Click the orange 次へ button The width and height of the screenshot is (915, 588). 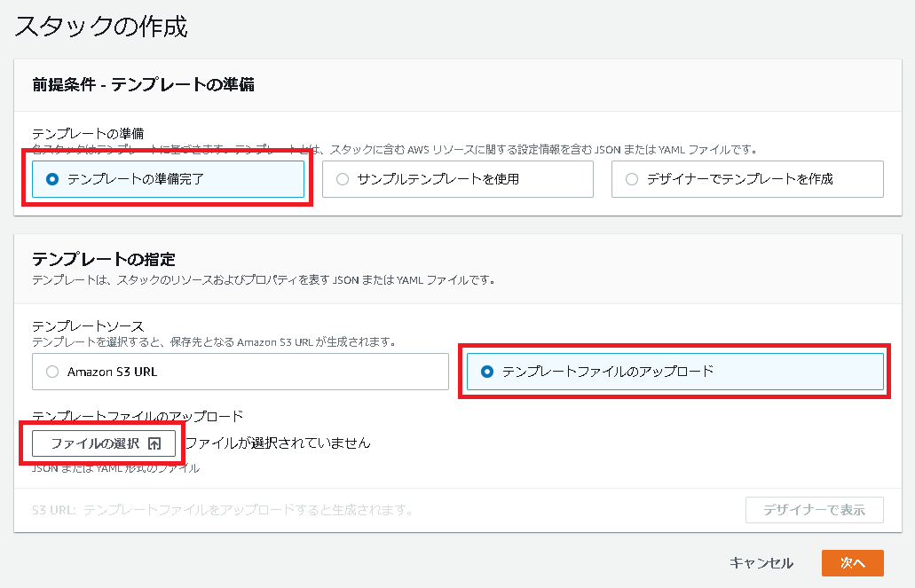(x=853, y=563)
